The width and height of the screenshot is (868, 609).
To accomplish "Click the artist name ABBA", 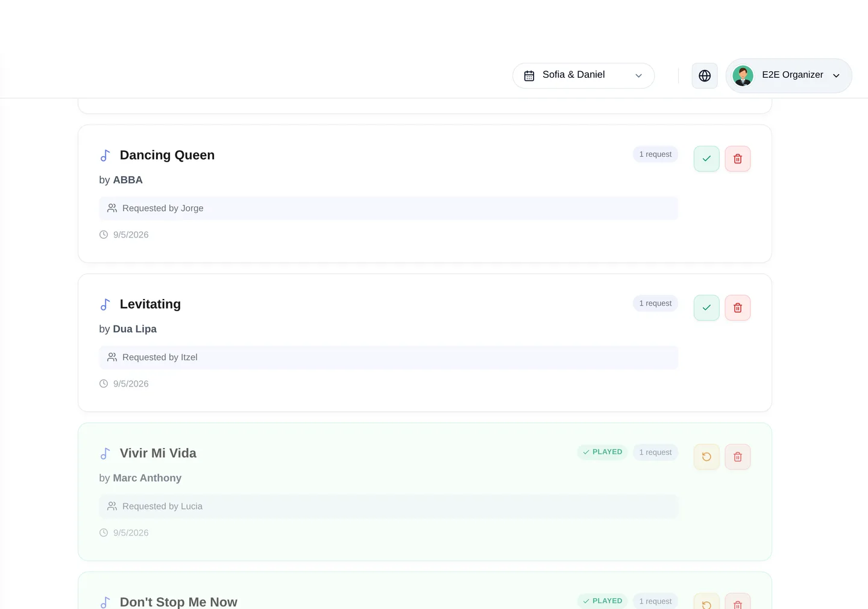I will (128, 180).
